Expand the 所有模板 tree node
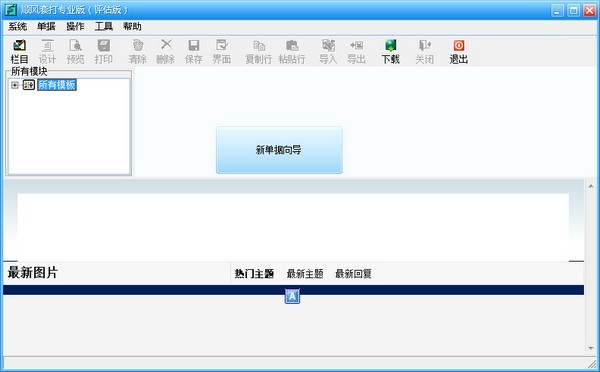The image size is (600, 372). 15,85
